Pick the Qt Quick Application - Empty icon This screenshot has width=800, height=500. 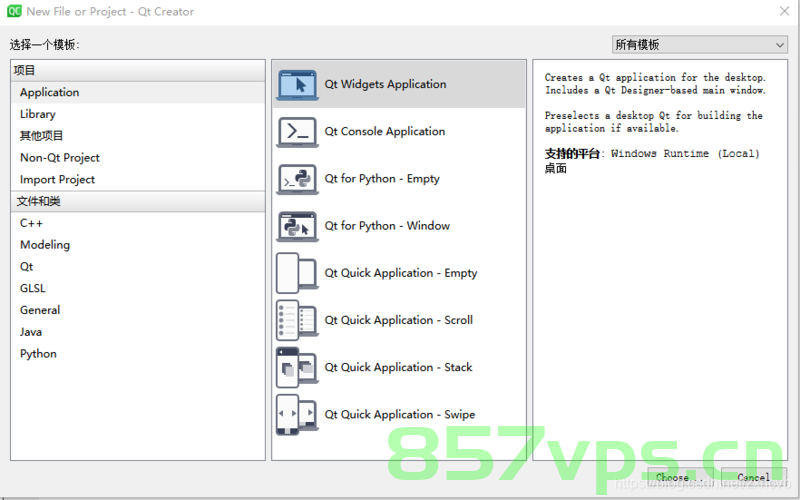tap(297, 273)
